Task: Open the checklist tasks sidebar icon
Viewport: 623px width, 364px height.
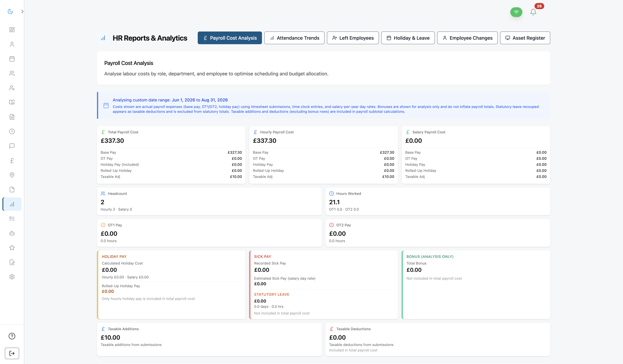Action: [x=12, y=219]
